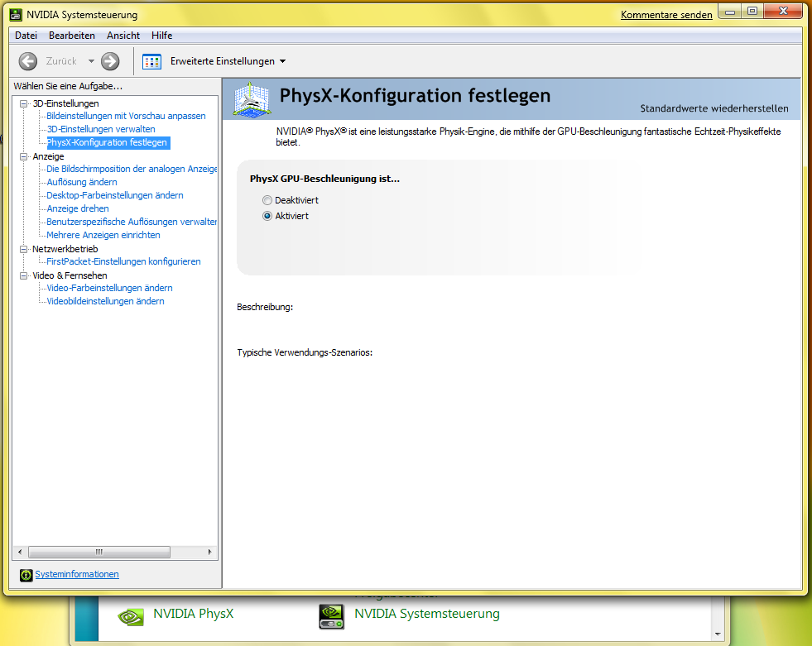Screen dimensions: 812x646
Task: Select PhysX-Konfiguration festlegen in the tree
Action: point(108,142)
